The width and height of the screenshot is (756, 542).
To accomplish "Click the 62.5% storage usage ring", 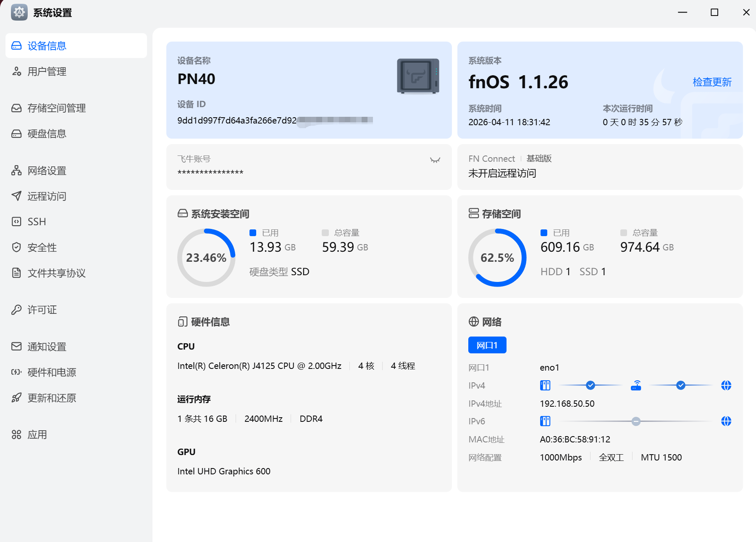I will point(497,258).
